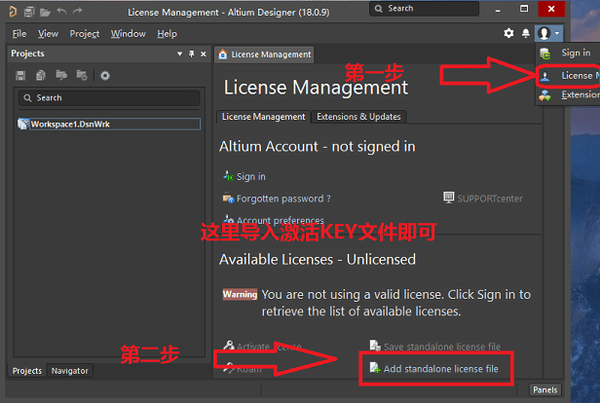Click Add standalone license file
Image resolution: width=600 pixels, height=403 pixels.
point(441,369)
